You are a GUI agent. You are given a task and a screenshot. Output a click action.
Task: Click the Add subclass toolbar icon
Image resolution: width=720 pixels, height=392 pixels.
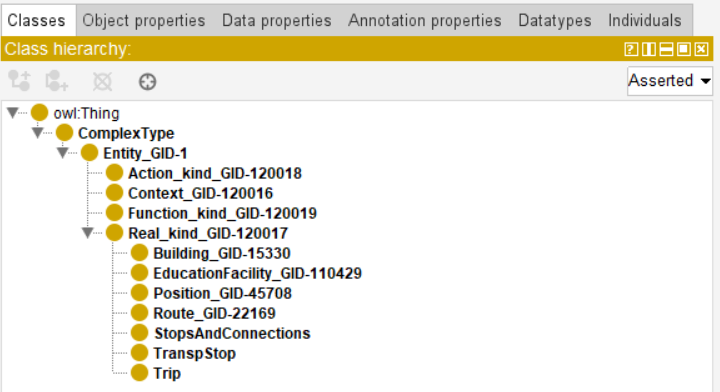[x=19, y=81]
